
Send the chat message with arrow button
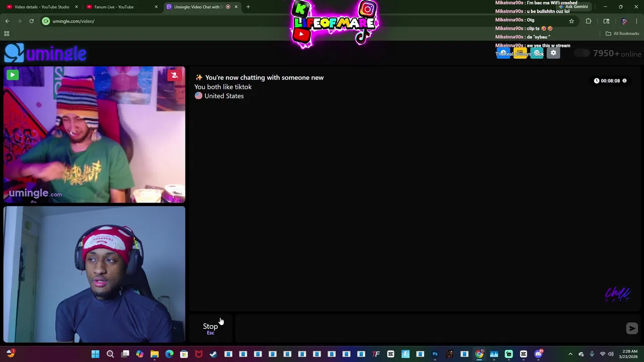[632, 328]
